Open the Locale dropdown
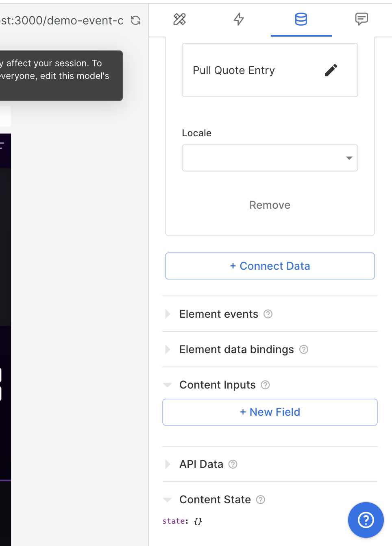 (x=270, y=158)
